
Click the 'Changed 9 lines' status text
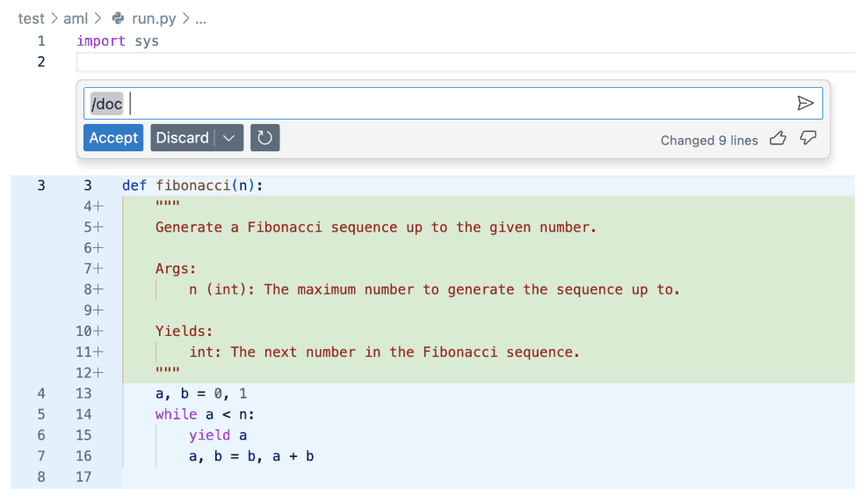pyautogui.click(x=709, y=140)
